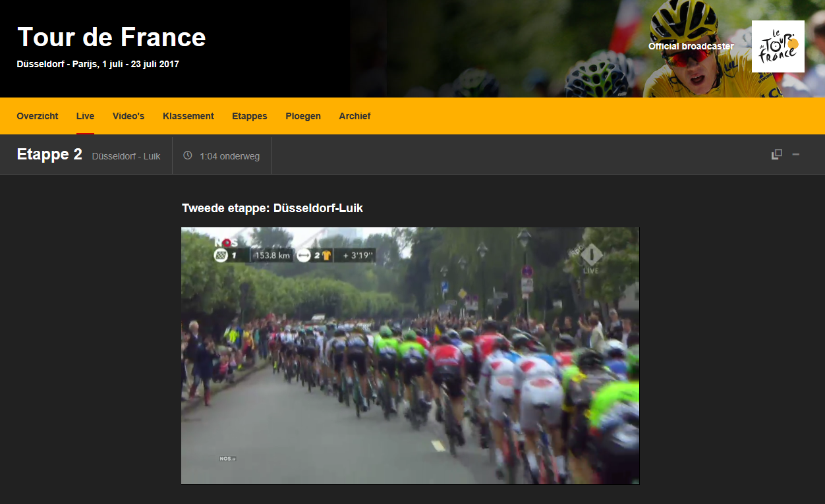Viewport: 825px width, 504px height.
Task: Collapse the Etappe 2 live panel
Action: [796, 154]
